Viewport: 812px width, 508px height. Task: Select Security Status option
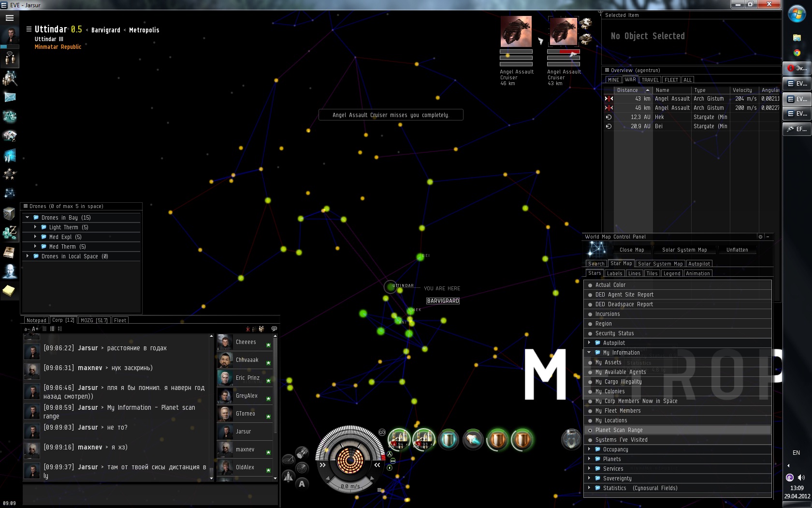[678, 333]
